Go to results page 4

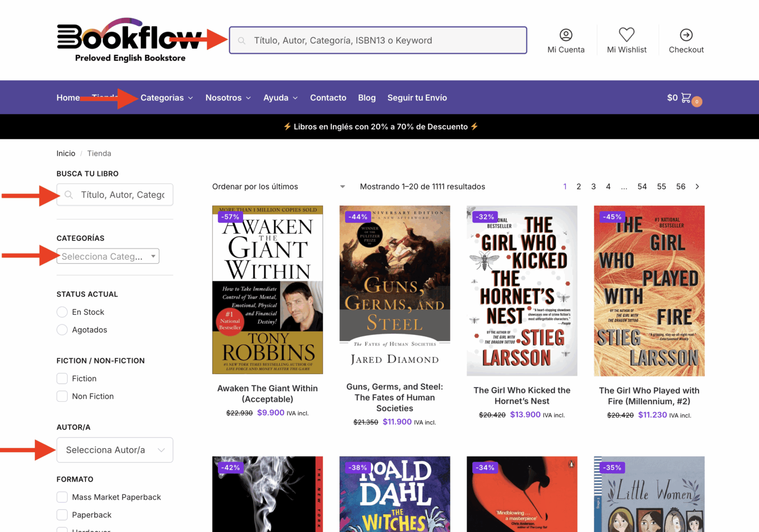[x=608, y=187]
